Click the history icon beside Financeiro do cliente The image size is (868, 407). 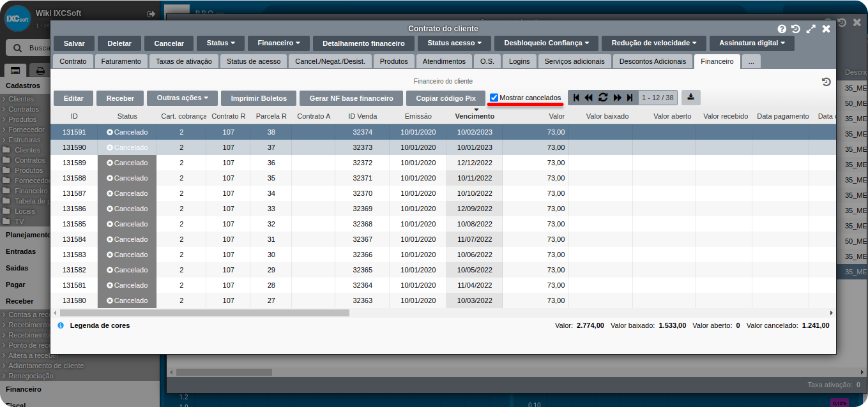tap(826, 82)
